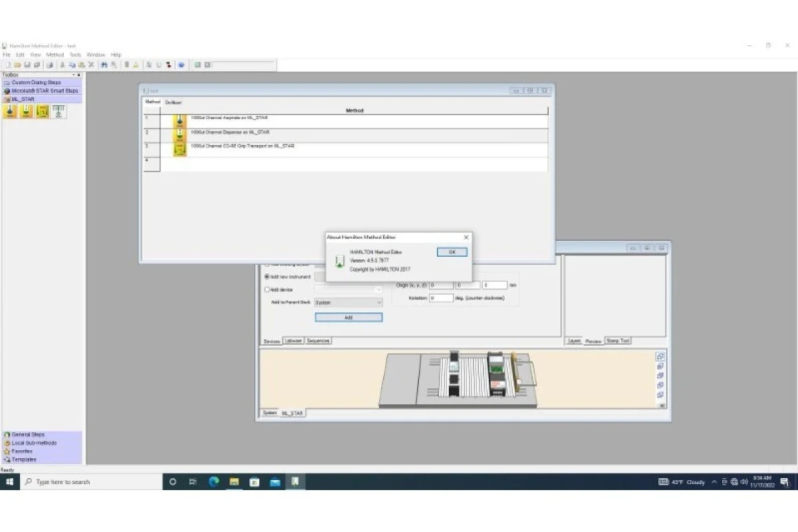Pick the CO-RE Grip Transport toolbox icon

[43, 112]
